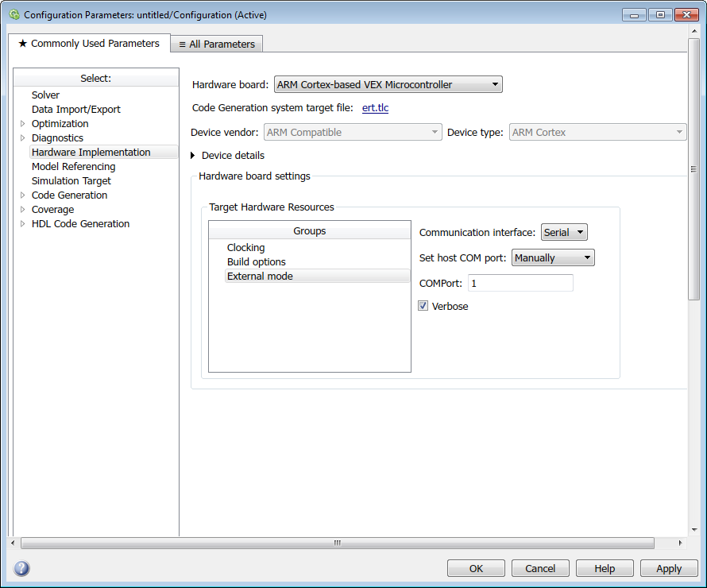The image size is (707, 588).
Task: Switch to the All Parameters tab
Action: click(216, 44)
